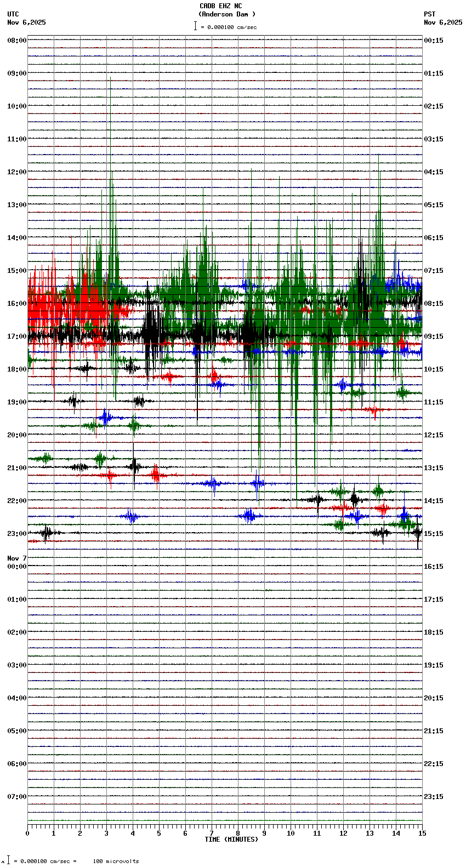Click the '00:15' PST time label

(x=434, y=41)
